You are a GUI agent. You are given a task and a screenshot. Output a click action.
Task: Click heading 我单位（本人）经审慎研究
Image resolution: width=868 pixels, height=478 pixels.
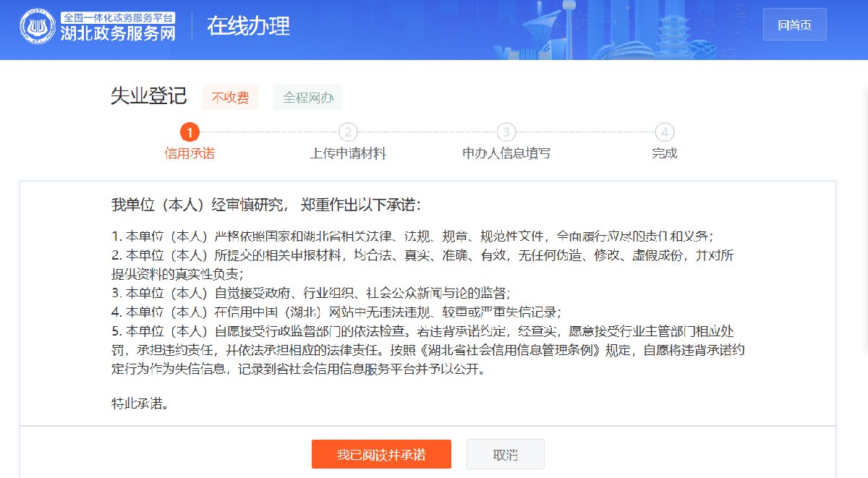[265, 205]
